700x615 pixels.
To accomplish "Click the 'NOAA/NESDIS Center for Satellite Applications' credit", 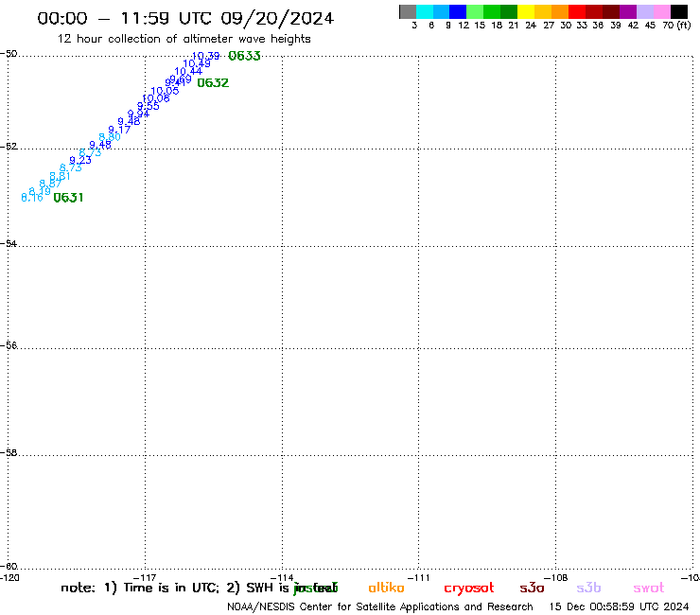I will (x=344, y=607).
